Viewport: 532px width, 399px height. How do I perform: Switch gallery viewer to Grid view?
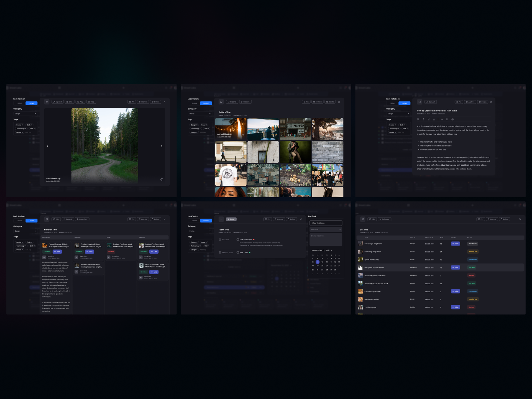69,102
